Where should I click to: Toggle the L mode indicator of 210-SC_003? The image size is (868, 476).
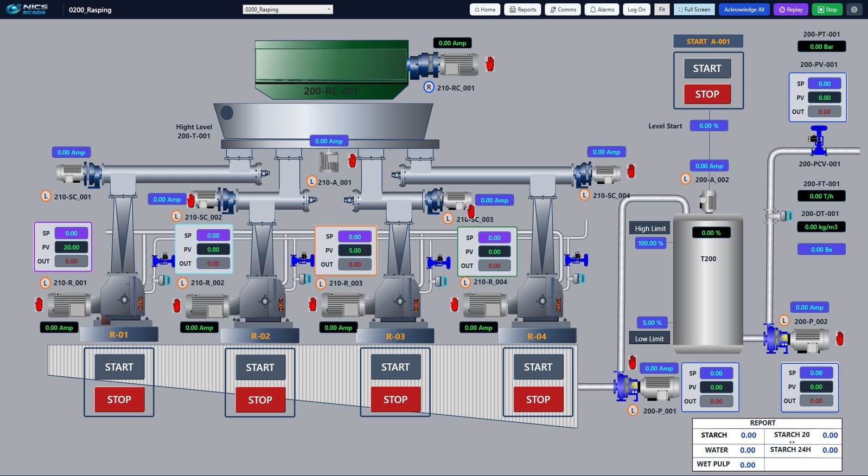pos(448,218)
